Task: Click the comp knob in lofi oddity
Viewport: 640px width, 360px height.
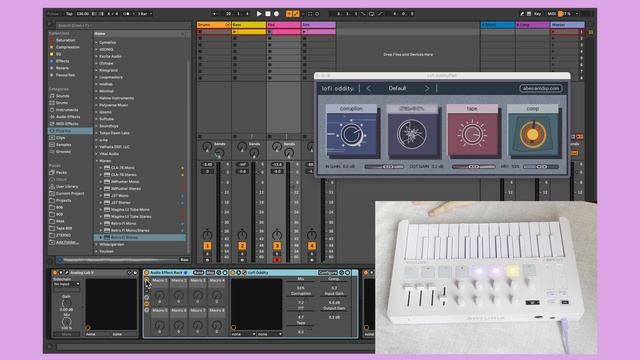Action: click(532, 134)
